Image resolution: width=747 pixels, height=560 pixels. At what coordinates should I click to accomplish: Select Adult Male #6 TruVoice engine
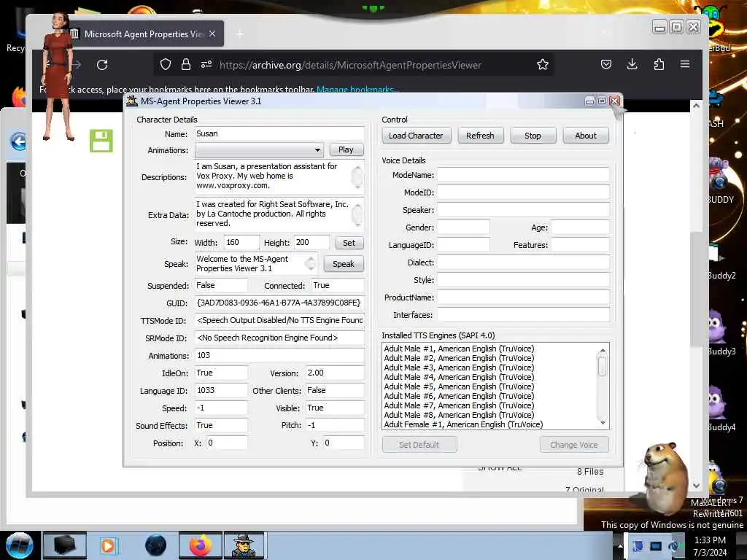[459, 396]
